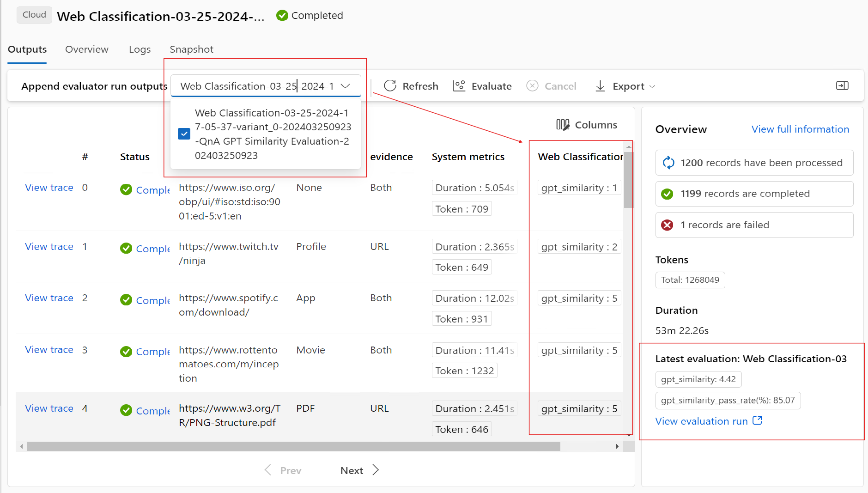Click View full information link
This screenshot has width=868, height=493.
coord(800,129)
